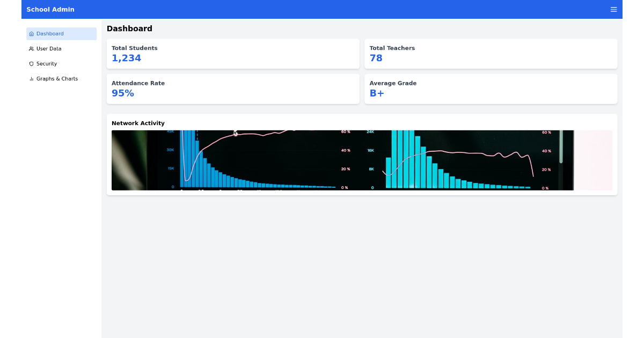Click the shield icon beside Security

pos(32,63)
